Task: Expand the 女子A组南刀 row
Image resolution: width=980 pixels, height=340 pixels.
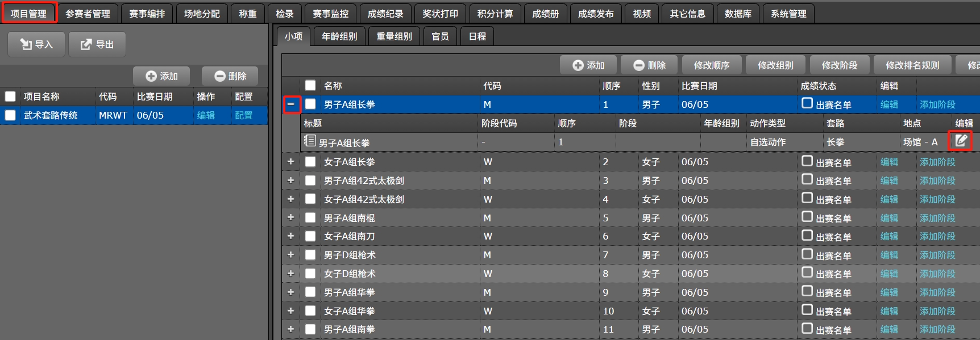Action: click(x=290, y=236)
